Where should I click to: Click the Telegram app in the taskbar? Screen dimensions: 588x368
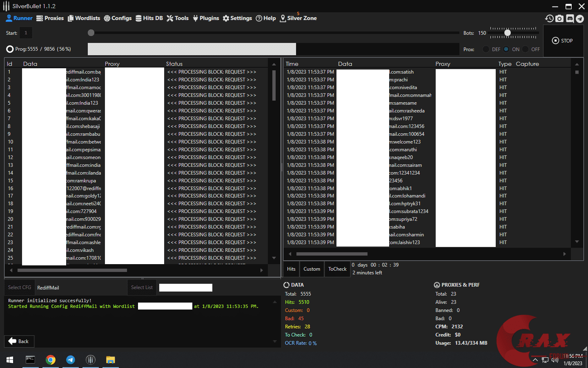(71, 360)
